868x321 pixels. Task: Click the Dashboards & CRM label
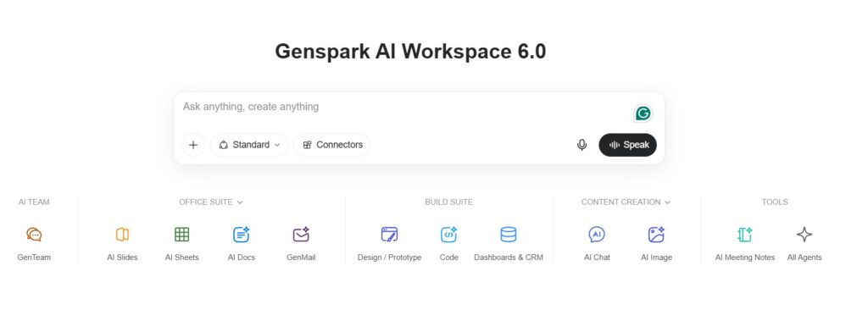point(509,257)
